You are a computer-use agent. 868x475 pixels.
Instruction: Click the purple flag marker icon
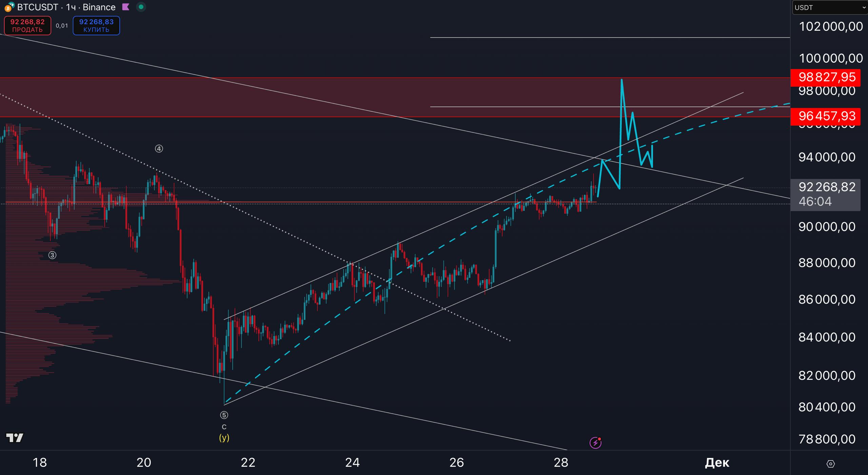click(x=126, y=7)
